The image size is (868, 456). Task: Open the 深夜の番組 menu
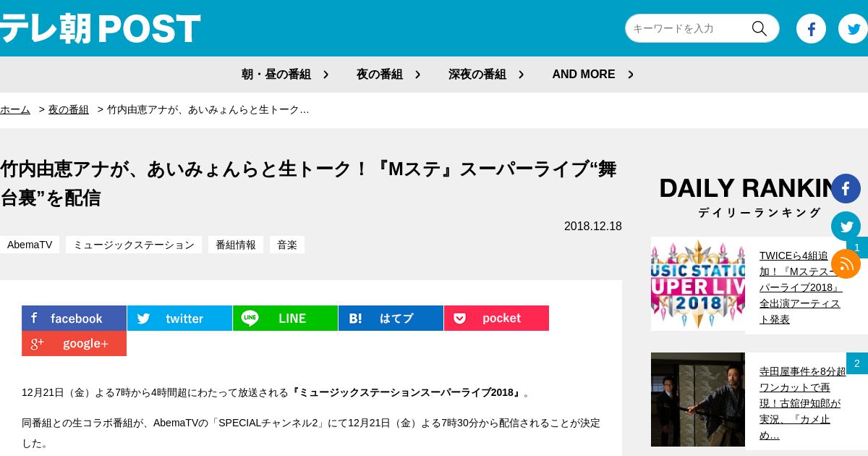(477, 75)
